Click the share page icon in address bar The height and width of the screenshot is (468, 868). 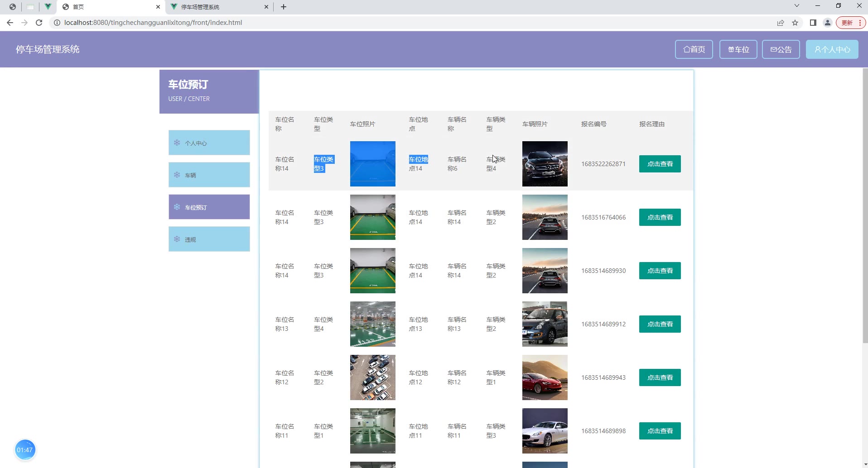(x=781, y=23)
